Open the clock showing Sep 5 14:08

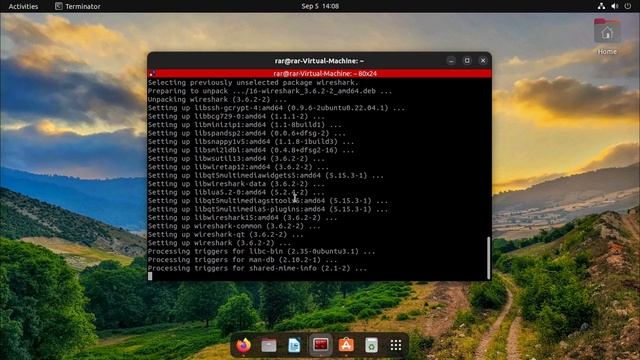320,6
